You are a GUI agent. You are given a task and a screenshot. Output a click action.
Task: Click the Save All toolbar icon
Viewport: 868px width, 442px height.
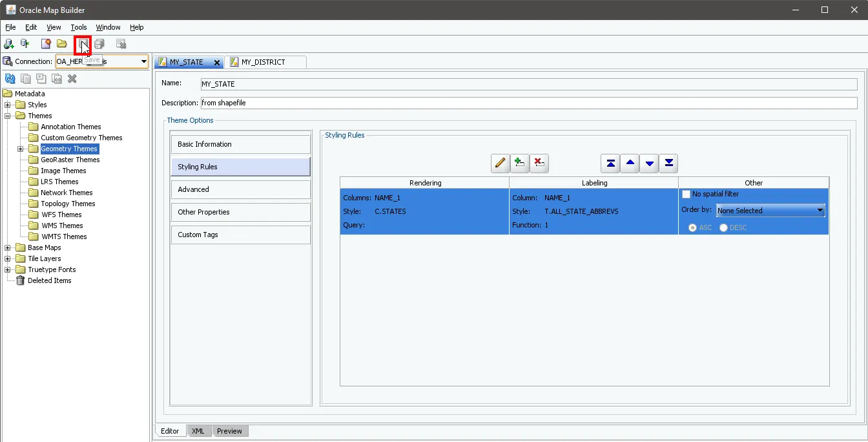coord(99,44)
